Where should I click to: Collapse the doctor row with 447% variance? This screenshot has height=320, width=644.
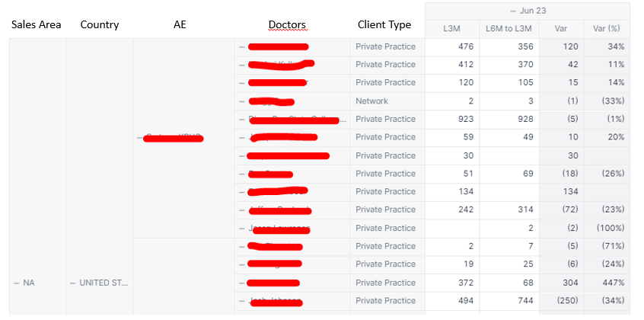tap(242, 283)
